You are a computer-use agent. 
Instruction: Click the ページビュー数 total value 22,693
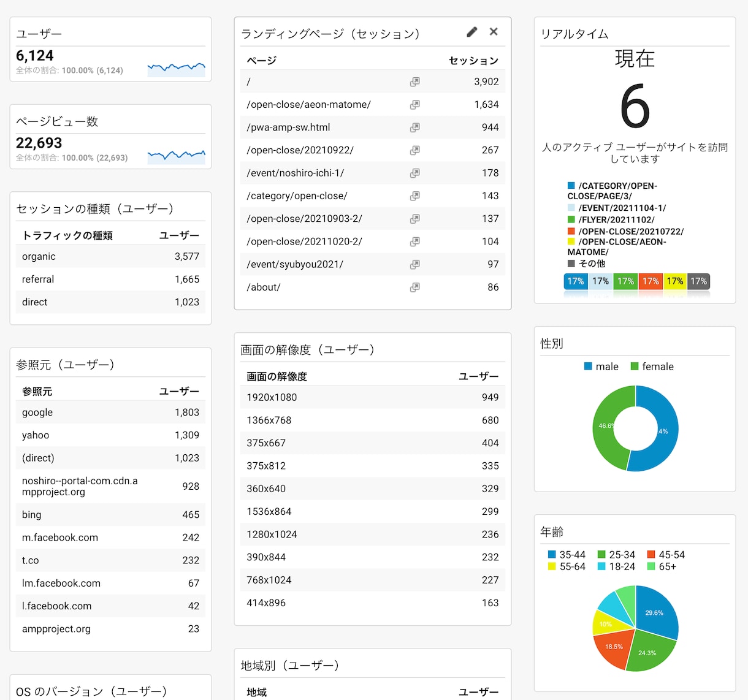tap(39, 143)
